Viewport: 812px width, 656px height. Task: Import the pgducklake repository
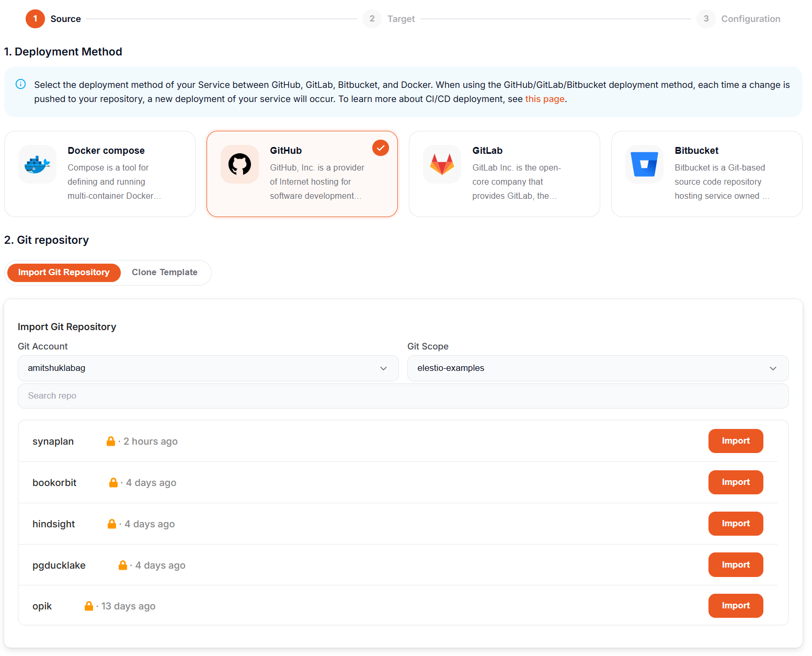(x=736, y=565)
